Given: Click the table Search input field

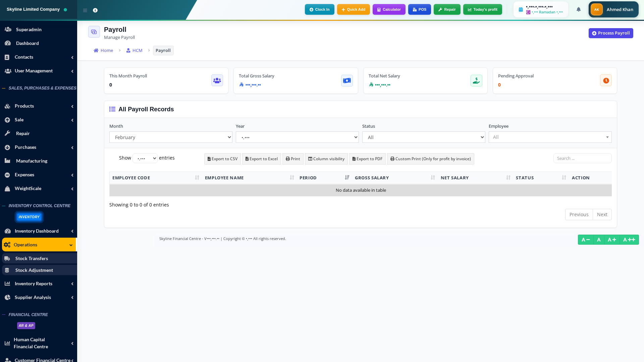Looking at the screenshot, I should point(582,158).
